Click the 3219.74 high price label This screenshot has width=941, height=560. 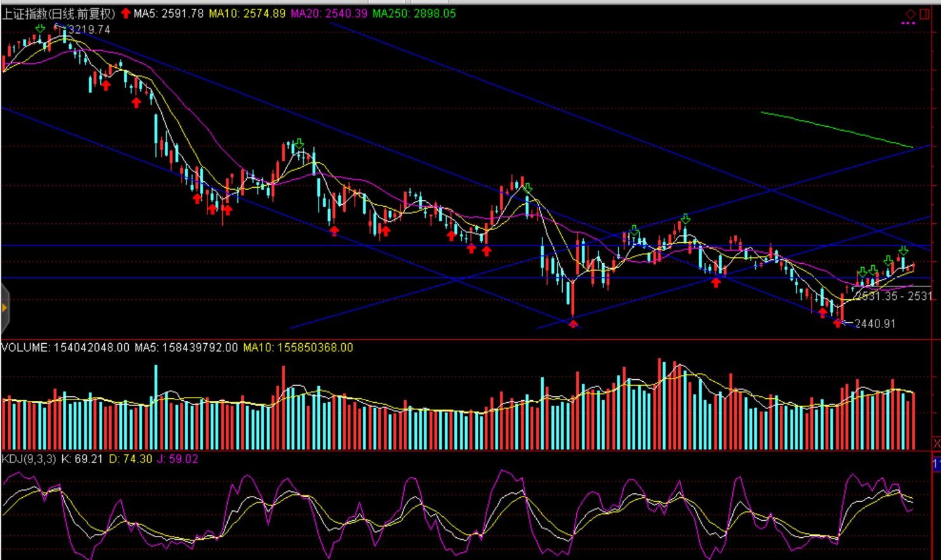tap(89, 30)
